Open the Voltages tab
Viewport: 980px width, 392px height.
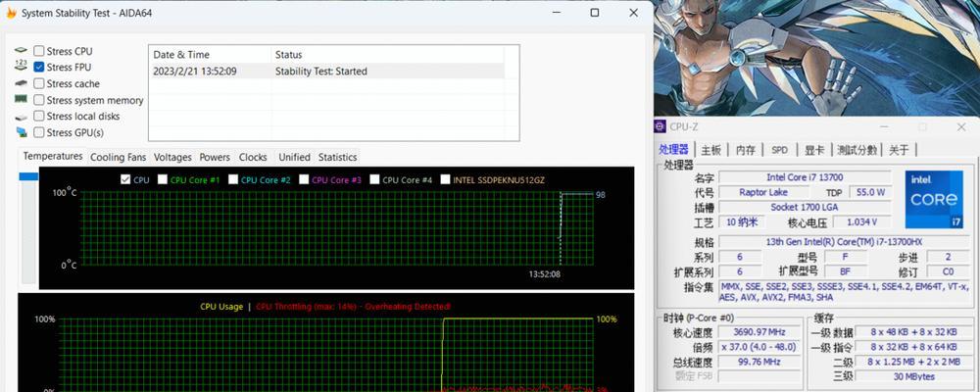pos(172,157)
